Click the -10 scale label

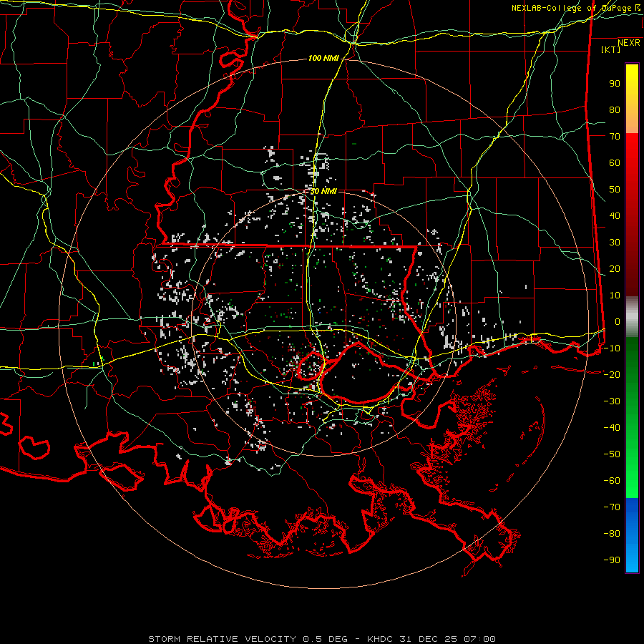612,348
